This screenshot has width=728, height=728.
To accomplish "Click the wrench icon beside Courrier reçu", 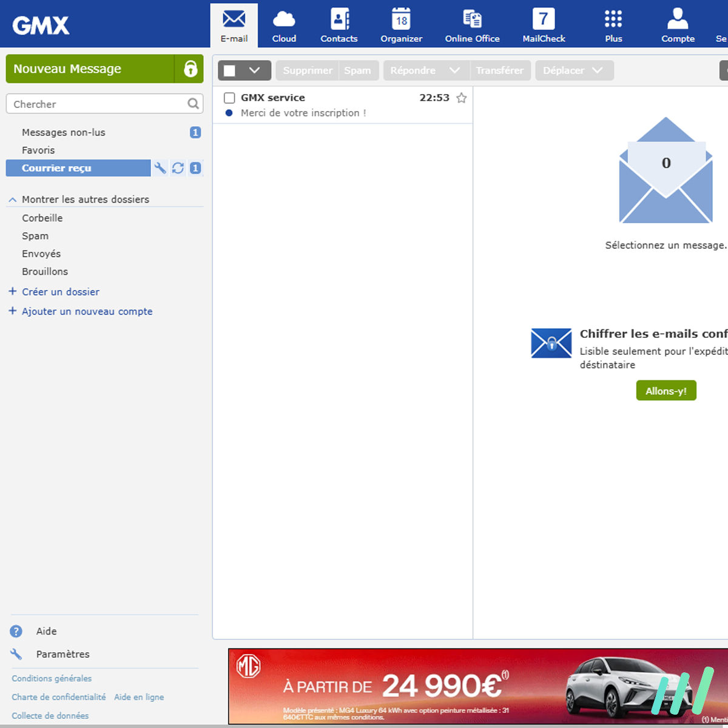I will [x=160, y=168].
